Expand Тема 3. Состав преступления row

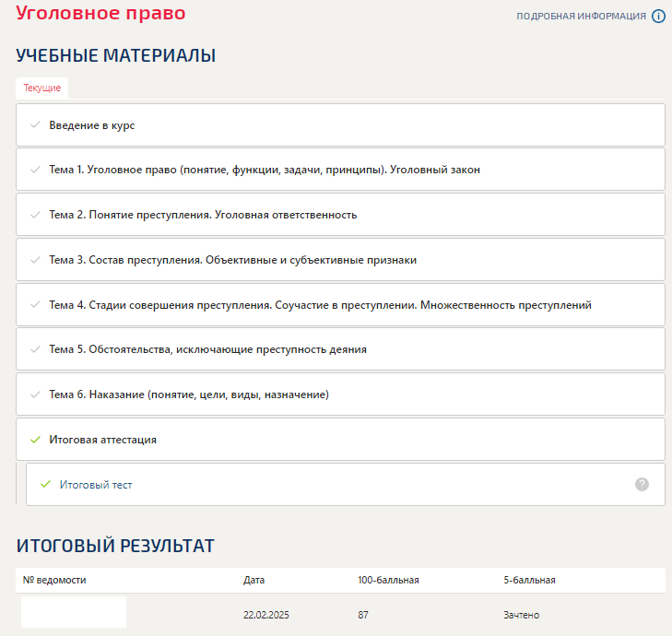[x=340, y=260]
